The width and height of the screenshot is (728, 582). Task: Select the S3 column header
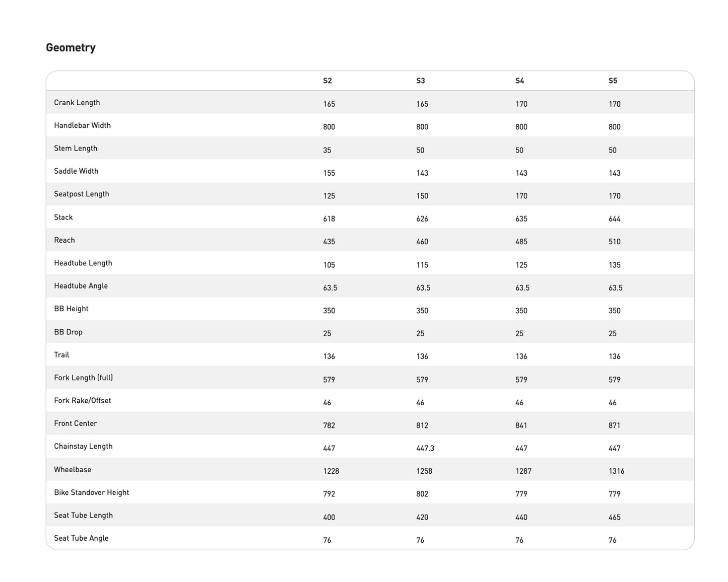tap(421, 81)
